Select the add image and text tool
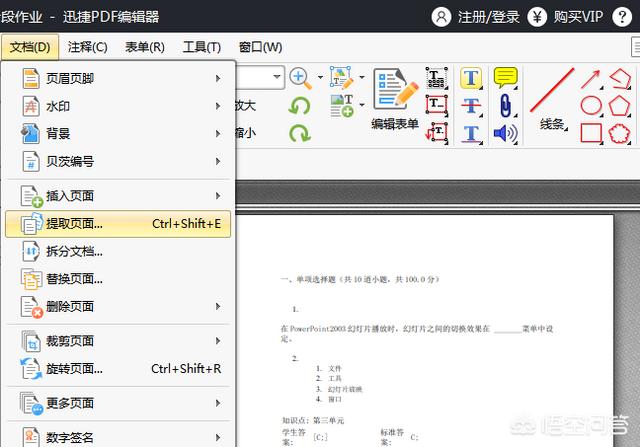 pos(342,105)
